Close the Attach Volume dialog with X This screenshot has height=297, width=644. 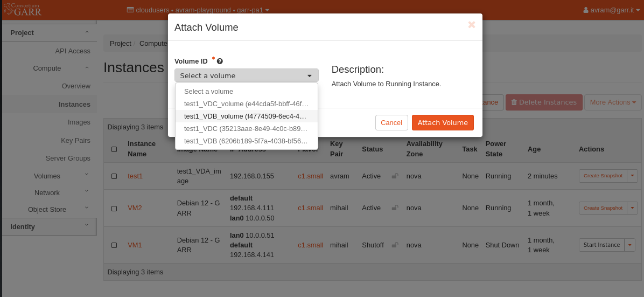(472, 25)
